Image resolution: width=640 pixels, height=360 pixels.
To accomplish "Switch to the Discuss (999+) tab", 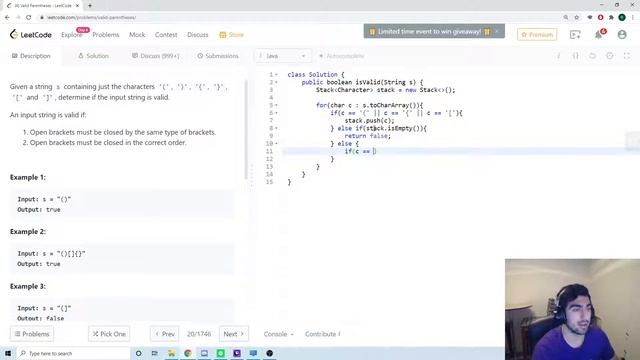I will 156,56.
